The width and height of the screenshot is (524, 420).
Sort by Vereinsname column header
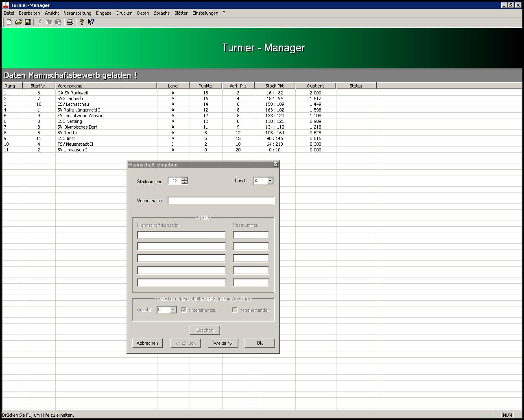[x=106, y=86]
